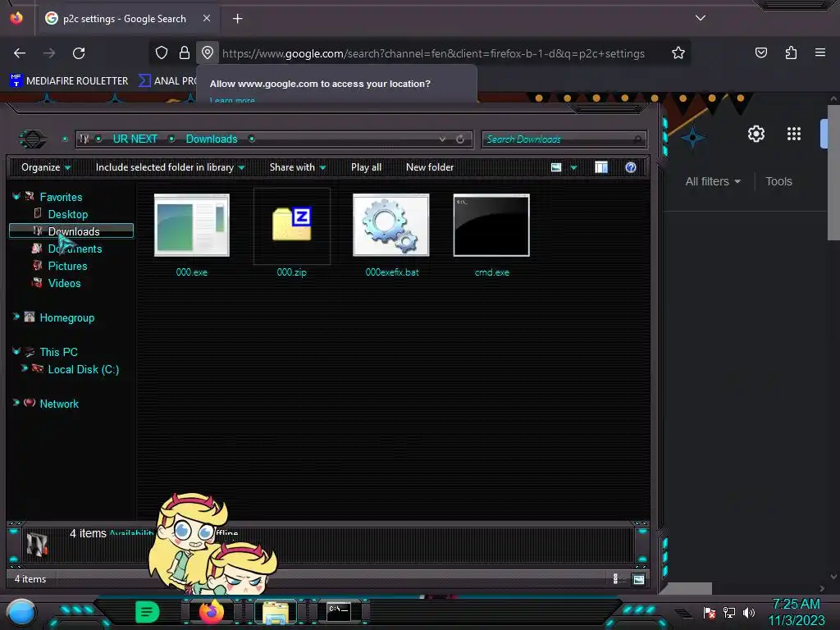The image size is (840, 630).
Task: Select Desktop in Favorites
Action: (67, 214)
